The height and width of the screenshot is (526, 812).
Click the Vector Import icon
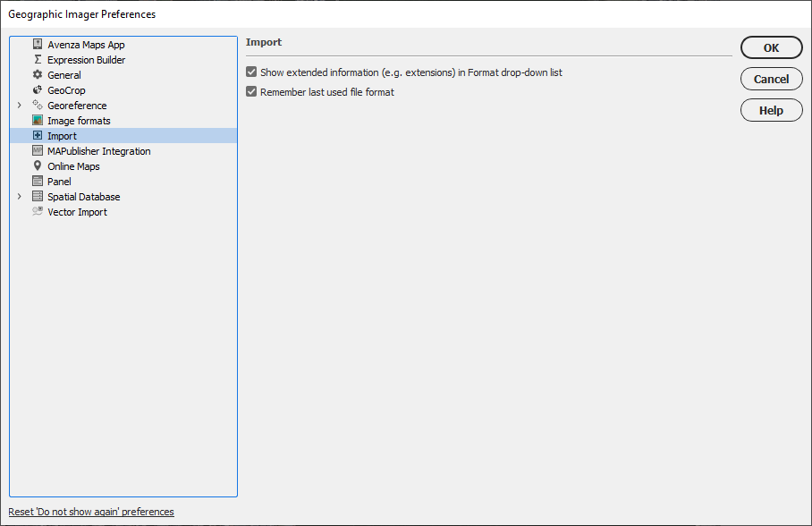(38, 211)
